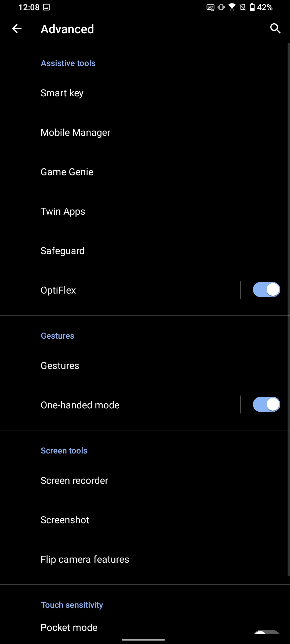Tap the battery status icon
Viewport: 290px width, 644px height.
coord(252,7)
